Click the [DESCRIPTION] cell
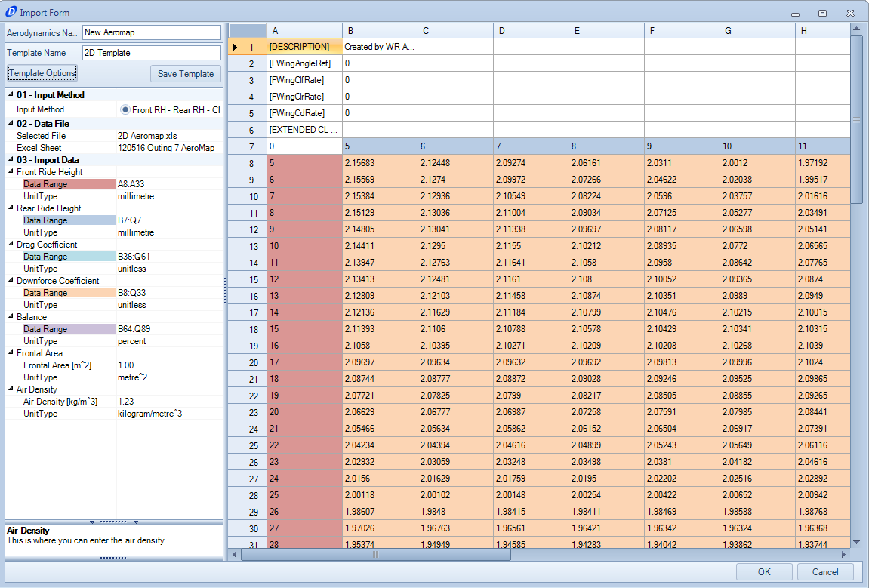Image resolution: width=869 pixels, height=588 pixels. coord(304,47)
